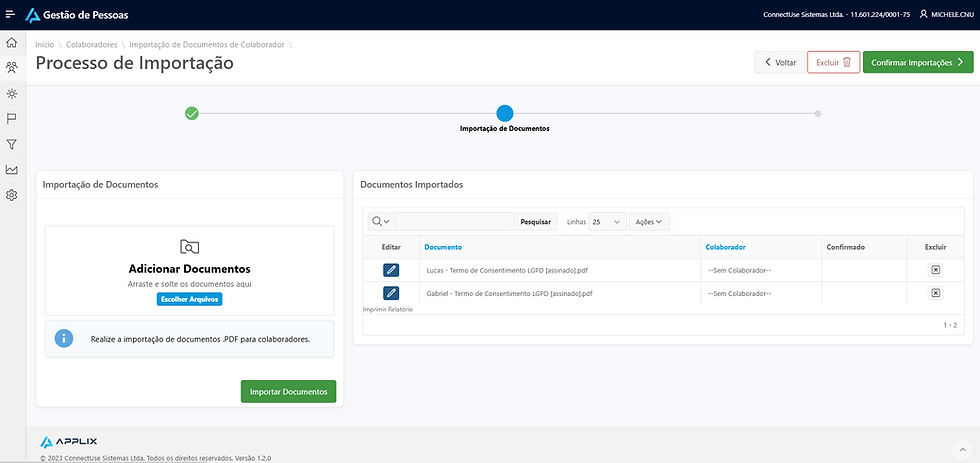
Task: Click the Excluir button in header
Action: 834,62
